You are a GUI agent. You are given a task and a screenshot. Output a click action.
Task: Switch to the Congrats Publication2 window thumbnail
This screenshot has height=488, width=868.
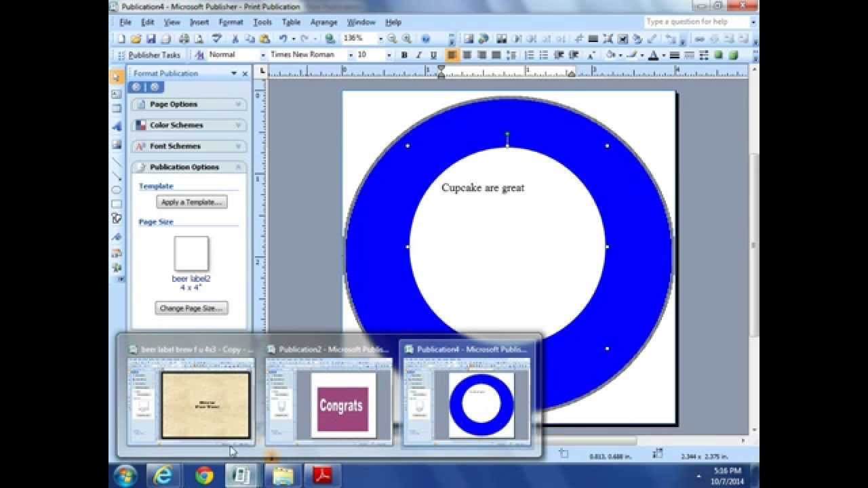point(329,399)
